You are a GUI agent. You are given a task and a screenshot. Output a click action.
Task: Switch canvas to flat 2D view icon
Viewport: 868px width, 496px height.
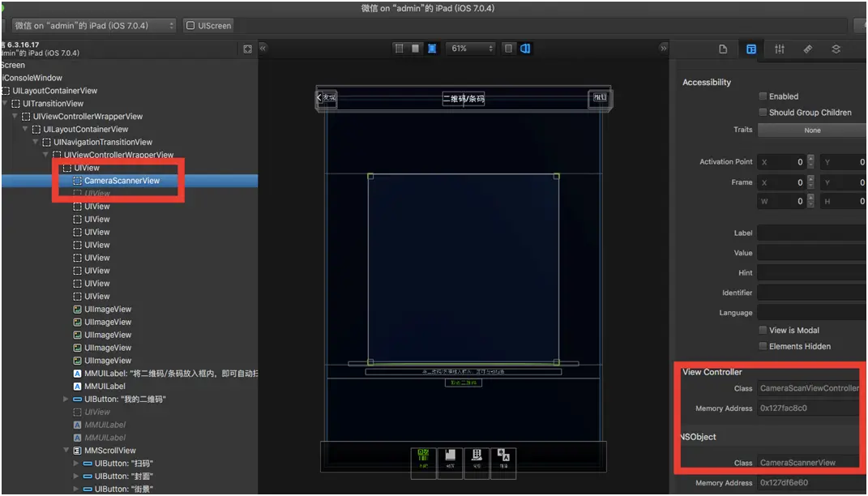(508, 49)
